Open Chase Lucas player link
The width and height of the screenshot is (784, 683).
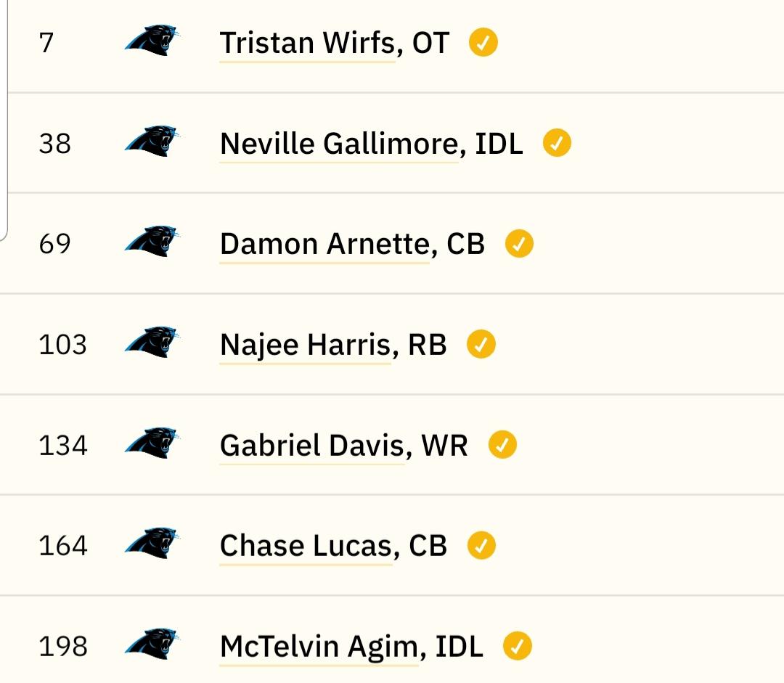coord(306,546)
